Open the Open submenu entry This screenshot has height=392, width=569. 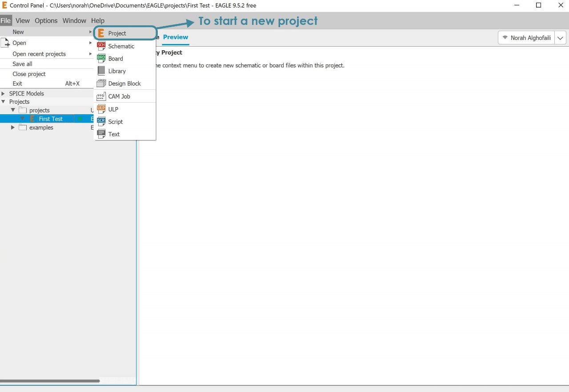[x=47, y=43]
